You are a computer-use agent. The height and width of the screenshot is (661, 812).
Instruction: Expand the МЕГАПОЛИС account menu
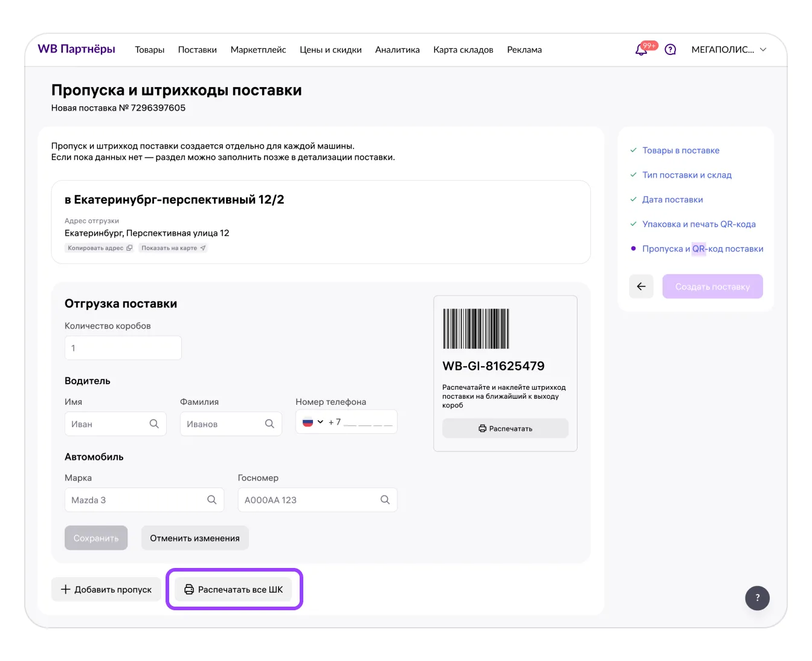tap(729, 50)
